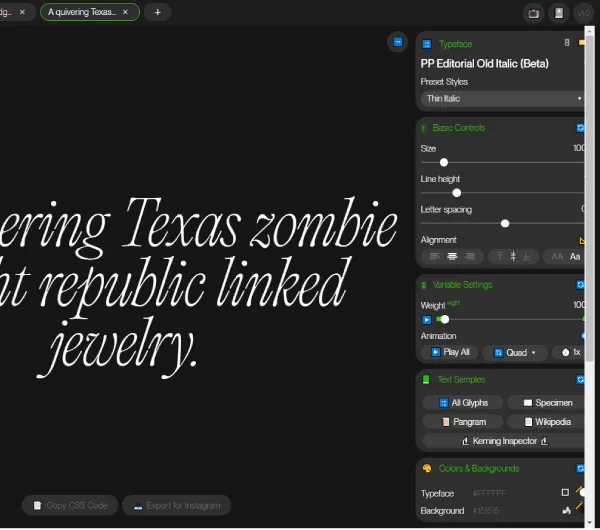The height and width of the screenshot is (530, 600).
Task: Align text to the right
Action: pos(470,256)
